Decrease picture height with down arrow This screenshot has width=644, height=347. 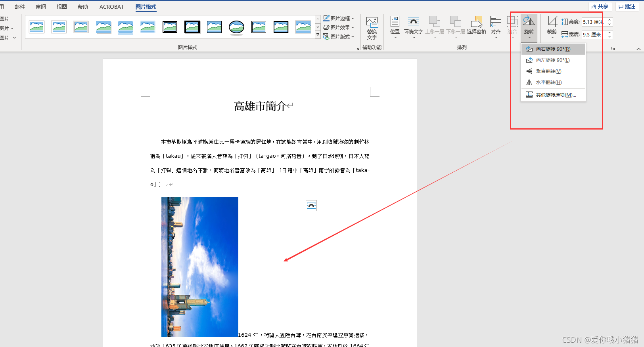[609, 25]
